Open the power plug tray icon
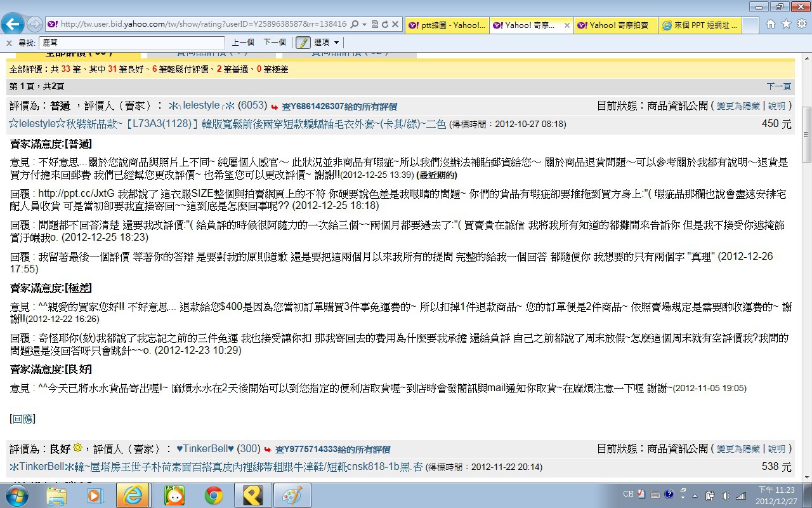 pyautogui.click(x=710, y=495)
